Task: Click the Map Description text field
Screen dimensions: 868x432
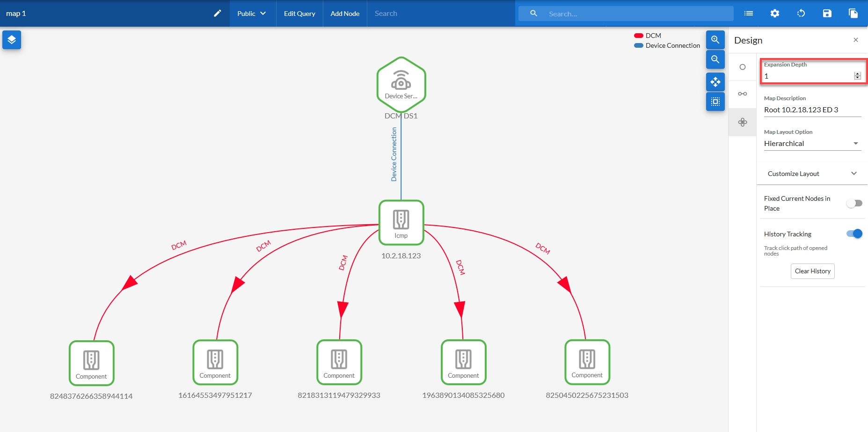Action: [812, 110]
